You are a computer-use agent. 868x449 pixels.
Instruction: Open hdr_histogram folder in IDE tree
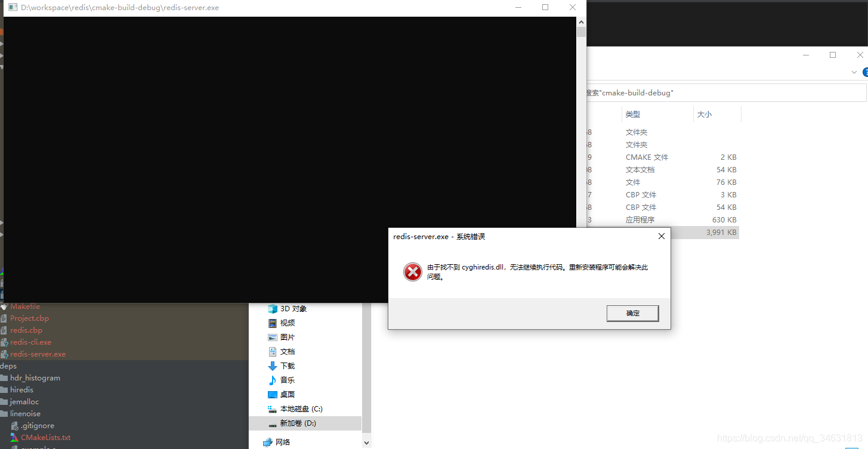pyautogui.click(x=35, y=378)
